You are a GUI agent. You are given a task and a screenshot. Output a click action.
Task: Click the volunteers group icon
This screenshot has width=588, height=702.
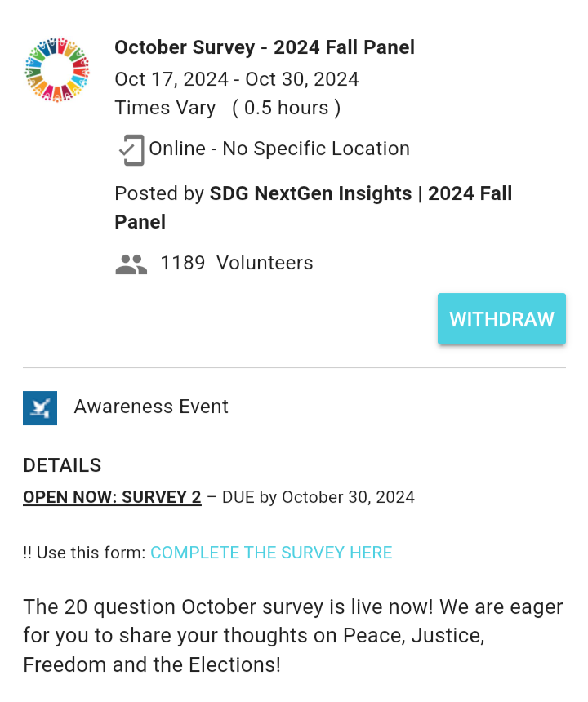click(x=131, y=264)
